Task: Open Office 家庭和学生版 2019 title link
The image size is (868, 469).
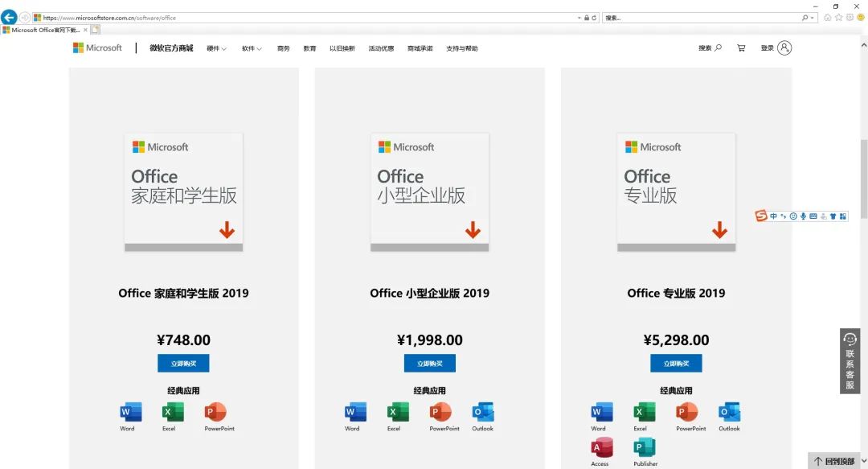Action: point(183,294)
